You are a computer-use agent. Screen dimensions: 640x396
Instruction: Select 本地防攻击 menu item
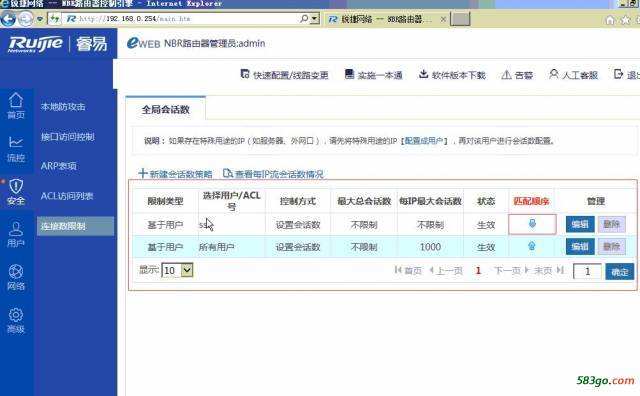click(63, 107)
